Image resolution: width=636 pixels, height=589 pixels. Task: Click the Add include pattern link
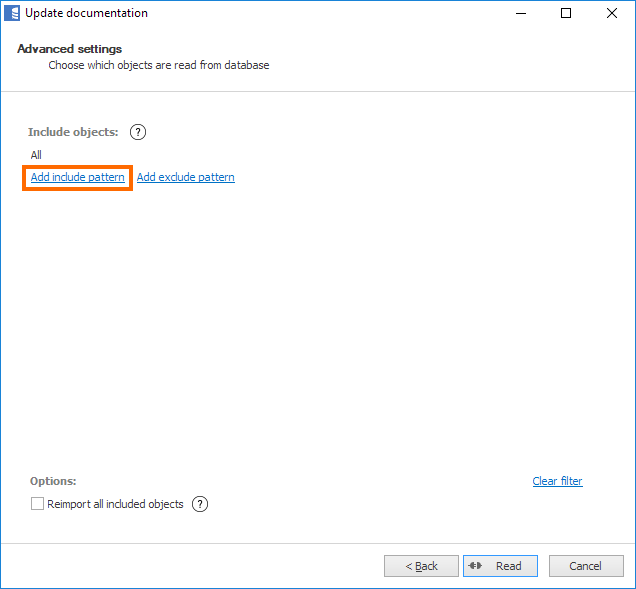pos(78,177)
